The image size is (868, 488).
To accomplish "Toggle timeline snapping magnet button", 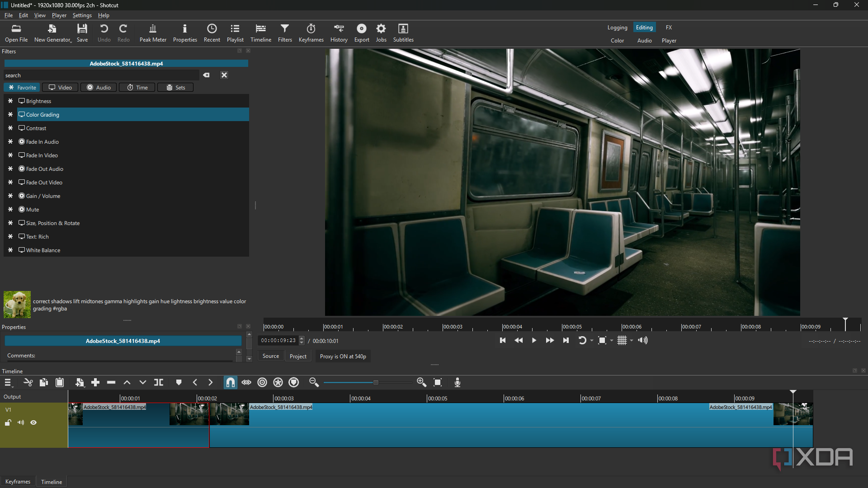I will click(x=231, y=382).
